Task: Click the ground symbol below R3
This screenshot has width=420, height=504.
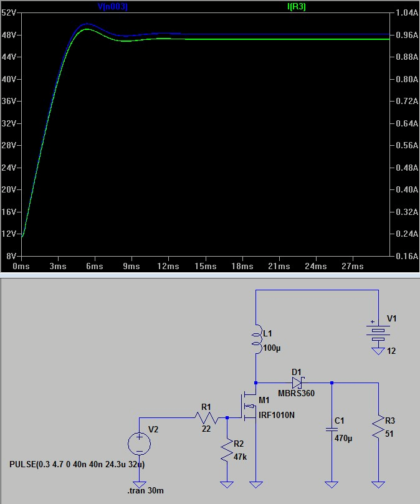Action: click(378, 485)
